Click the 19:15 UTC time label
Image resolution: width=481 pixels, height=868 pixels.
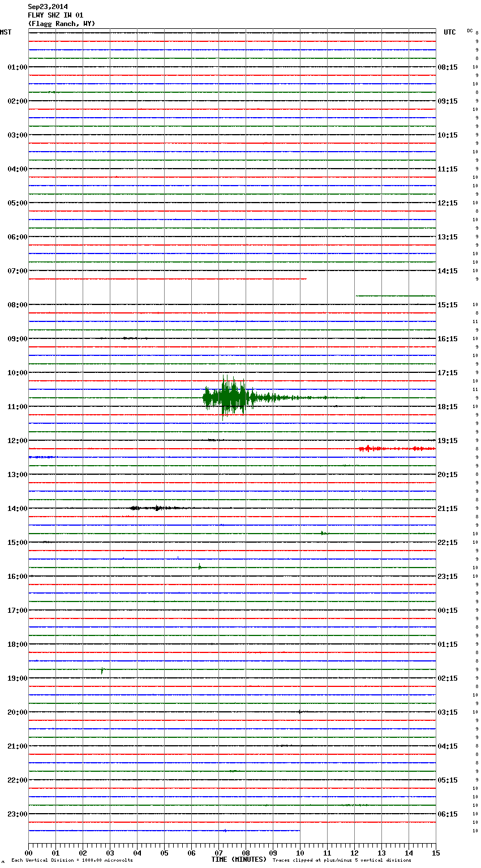click(448, 441)
